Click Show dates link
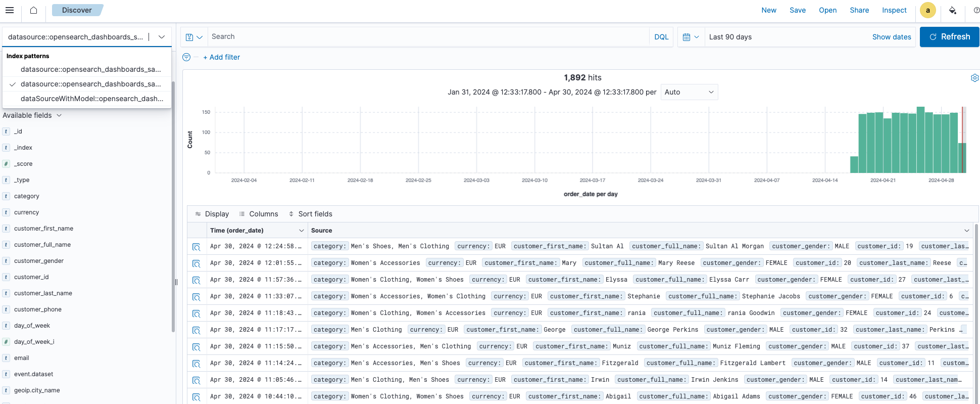The height and width of the screenshot is (404, 980). (x=892, y=37)
